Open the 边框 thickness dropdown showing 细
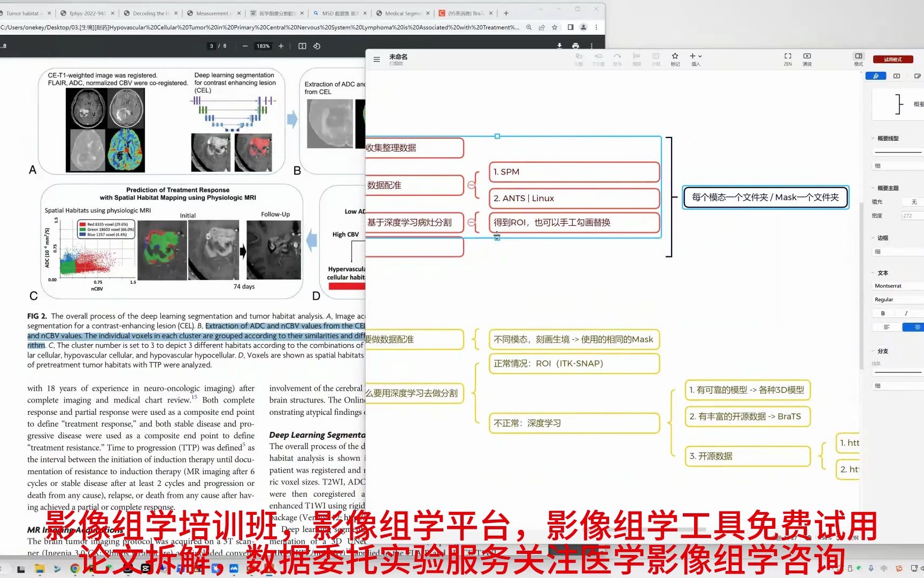Screen dimensions: 924x578 tap(898, 252)
